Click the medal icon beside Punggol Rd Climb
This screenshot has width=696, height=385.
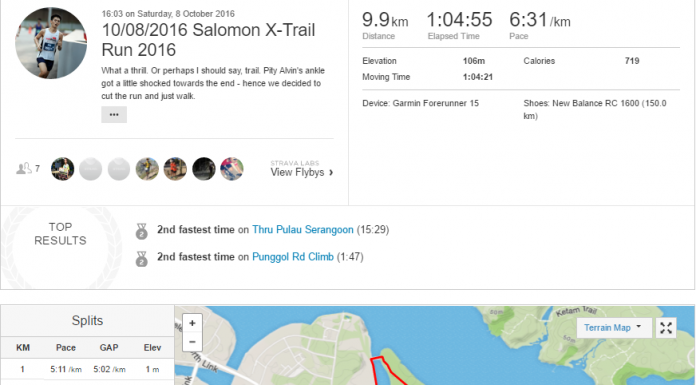(142, 258)
